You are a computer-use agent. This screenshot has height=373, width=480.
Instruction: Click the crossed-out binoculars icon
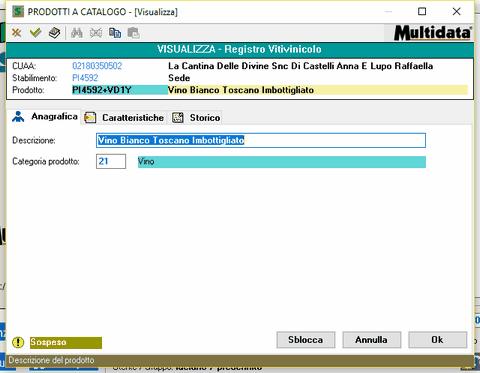(x=96, y=33)
